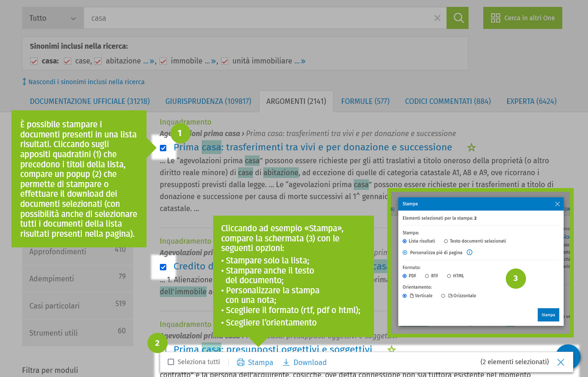Toggle the Seleziona tutti checkbox
This screenshot has height=377, width=588.
[171, 362]
